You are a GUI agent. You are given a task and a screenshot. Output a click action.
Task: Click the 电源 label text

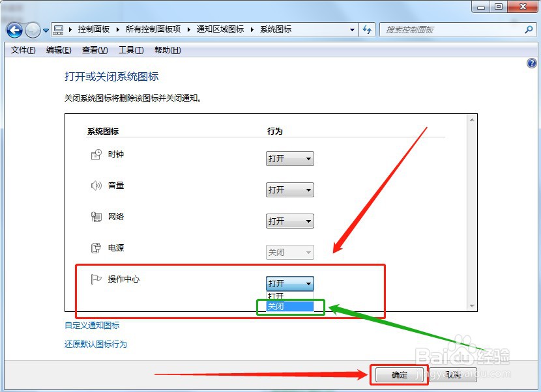pyautogui.click(x=116, y=248)
